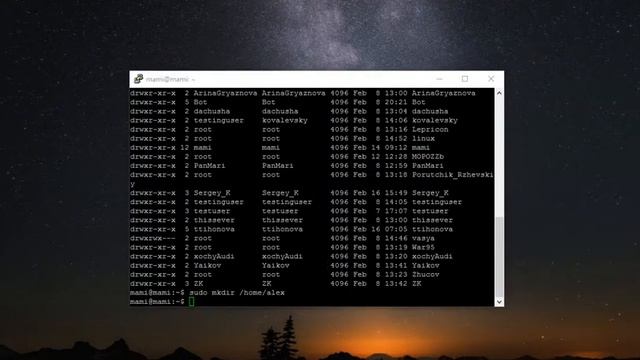
Task: Minimize the PuTTY terminal window
Action: (439, 79)
